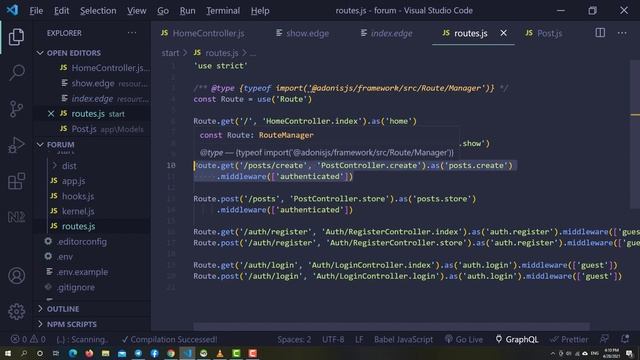Open the Run and Debug view
The height and width of the screenshot is (360, 640).
click(16, 144)
